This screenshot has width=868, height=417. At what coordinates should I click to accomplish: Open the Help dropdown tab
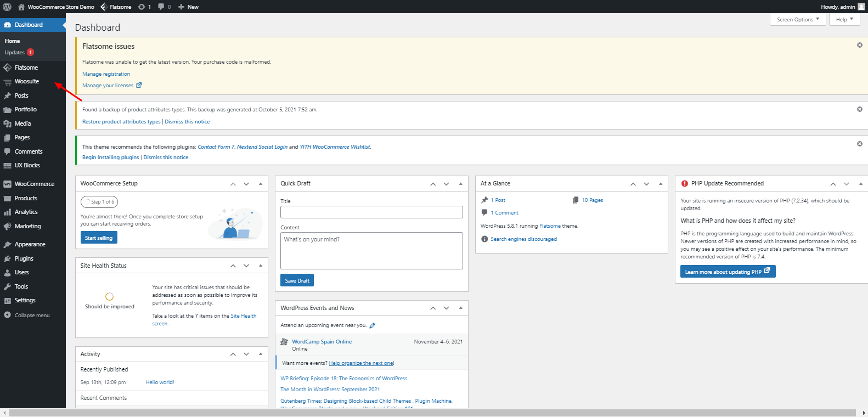click(844, 19)
